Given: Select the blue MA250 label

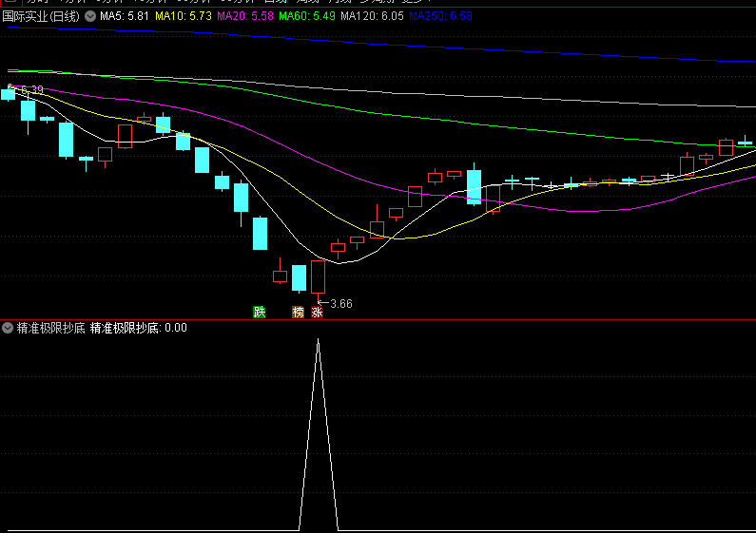Looking at the screenshot, I should coord(440,16).
